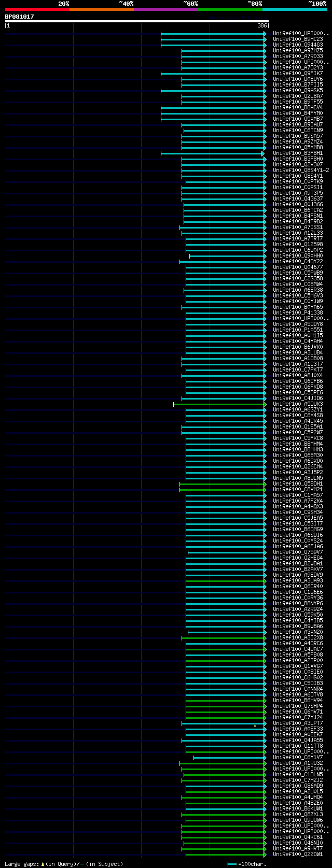
Task: Select hit label UniRef100_A4CK45
Action: point(298,421)
